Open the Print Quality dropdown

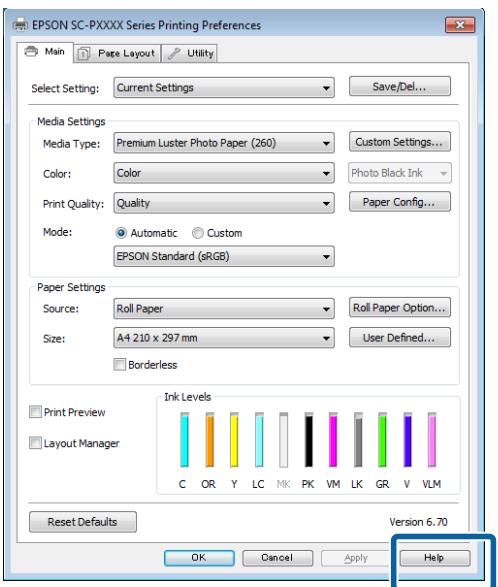pos(224,203)
